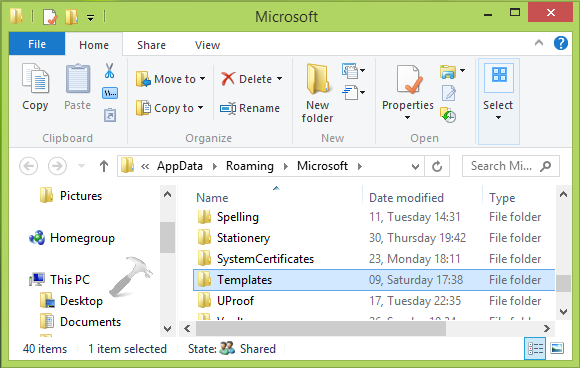Switch to the Share tab
The height and width of the screenshot is (368, 580).
pos(151,45)
